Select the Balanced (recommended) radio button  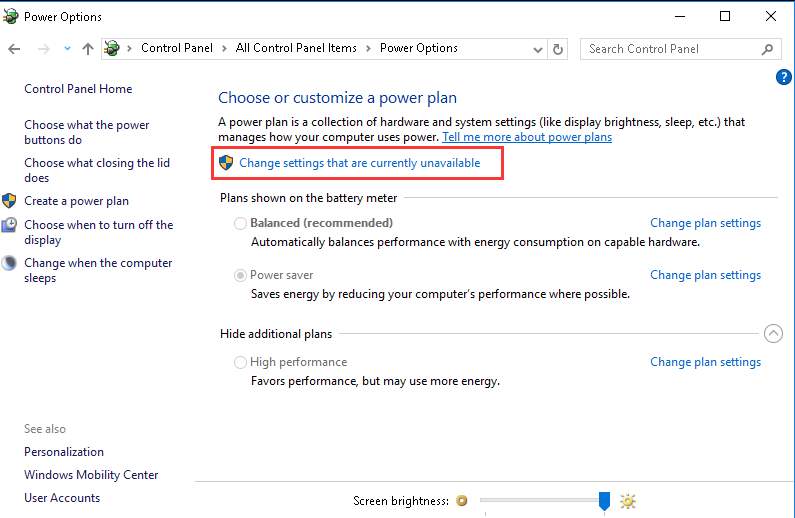[x=240, y=223]
